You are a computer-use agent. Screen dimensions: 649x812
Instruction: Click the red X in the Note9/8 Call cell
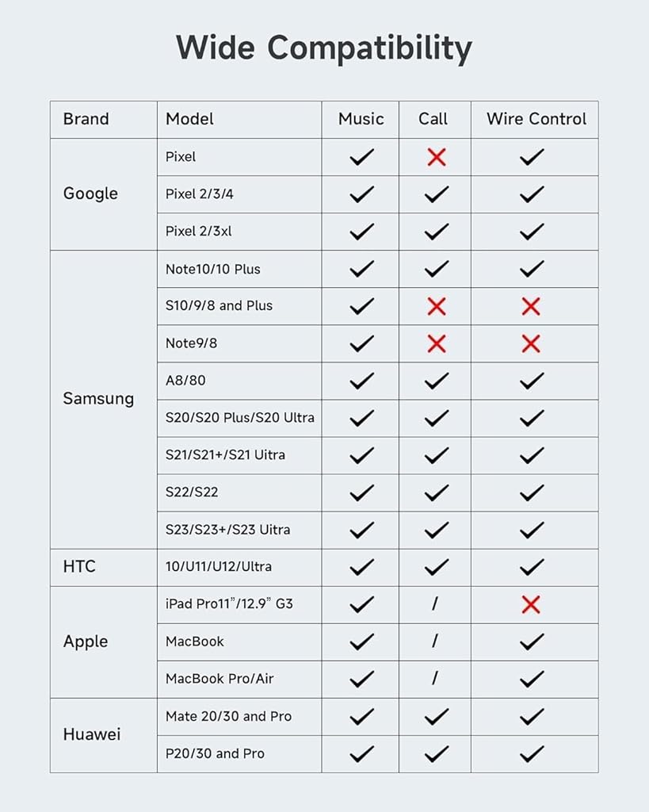tap(436, 343)
